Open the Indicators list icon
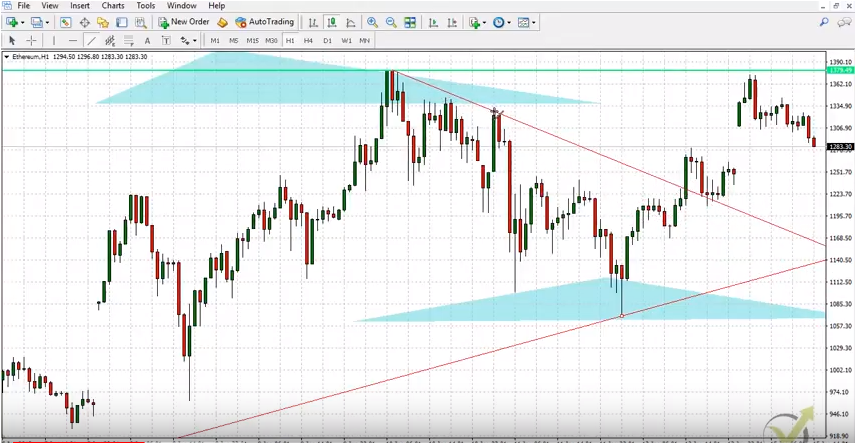 [x=474, y=22]
